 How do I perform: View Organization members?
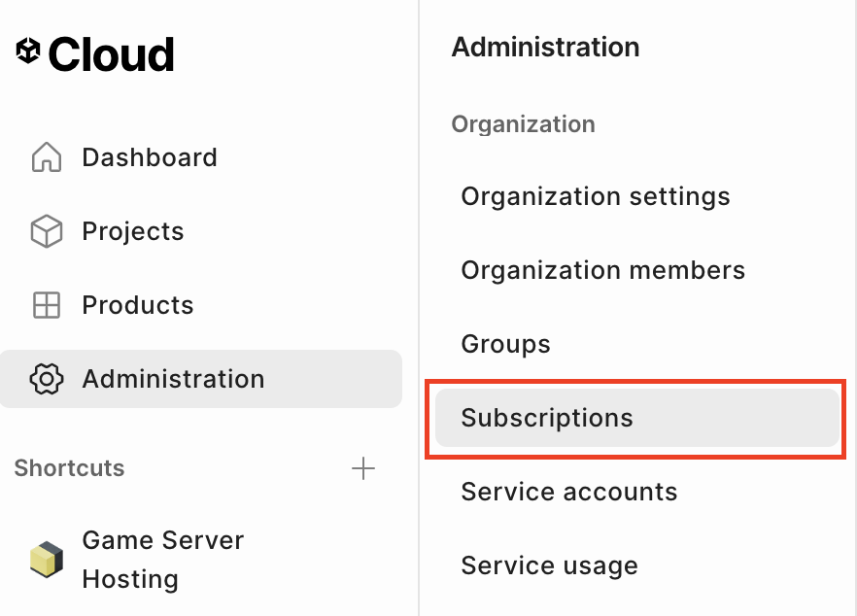[x=603, y=270]
